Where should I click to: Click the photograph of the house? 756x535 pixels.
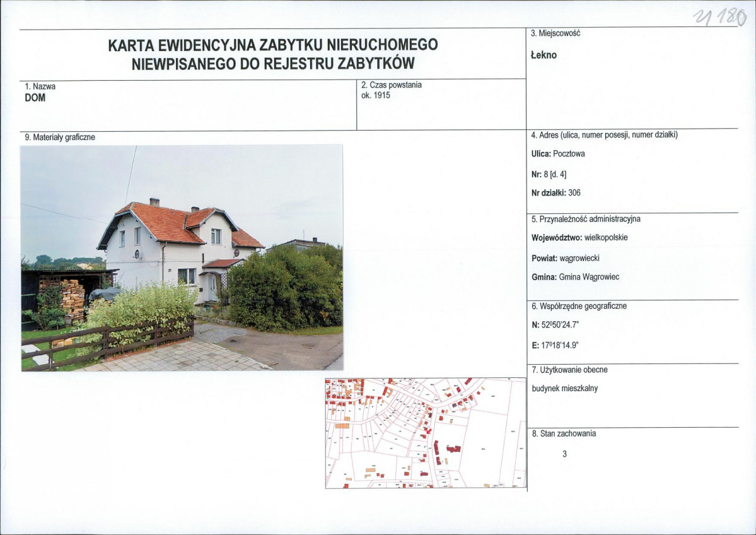182,258
